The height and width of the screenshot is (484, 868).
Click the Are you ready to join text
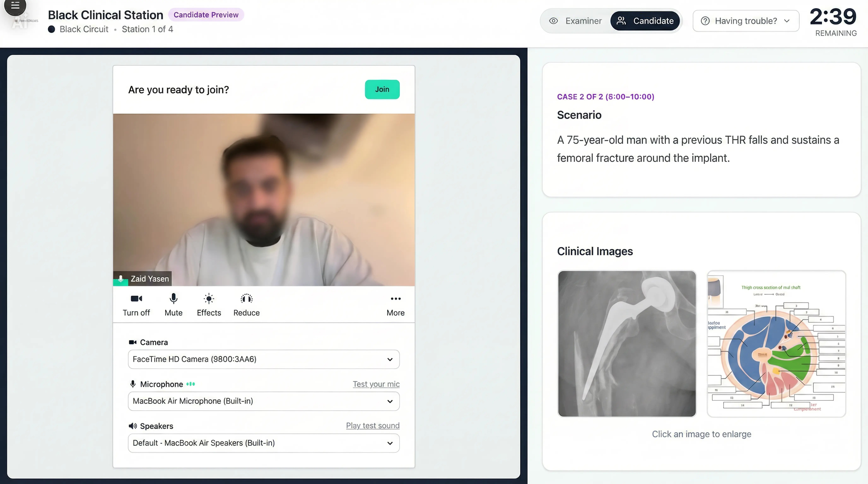coord(179,89)
